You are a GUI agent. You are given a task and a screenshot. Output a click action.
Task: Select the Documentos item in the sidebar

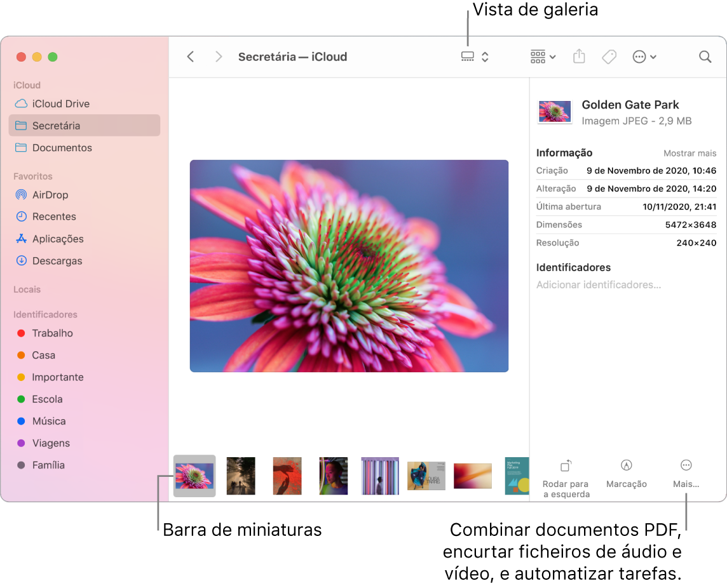click(56, 147)
